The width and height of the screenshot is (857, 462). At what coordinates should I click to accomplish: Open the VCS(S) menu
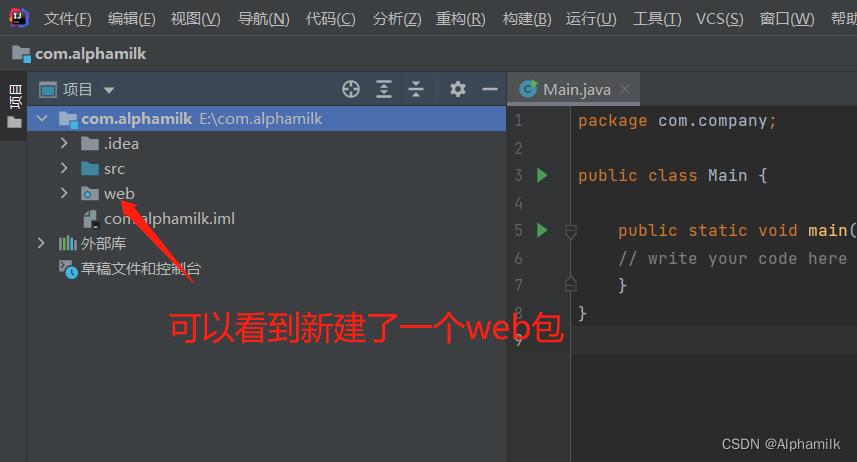click(x=719, y=19)
